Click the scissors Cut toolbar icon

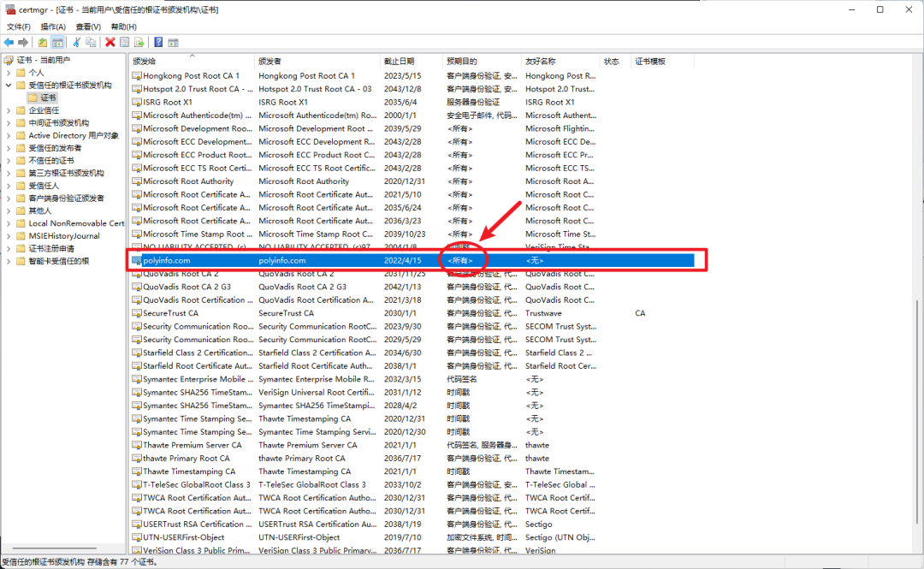click(77, 43)
